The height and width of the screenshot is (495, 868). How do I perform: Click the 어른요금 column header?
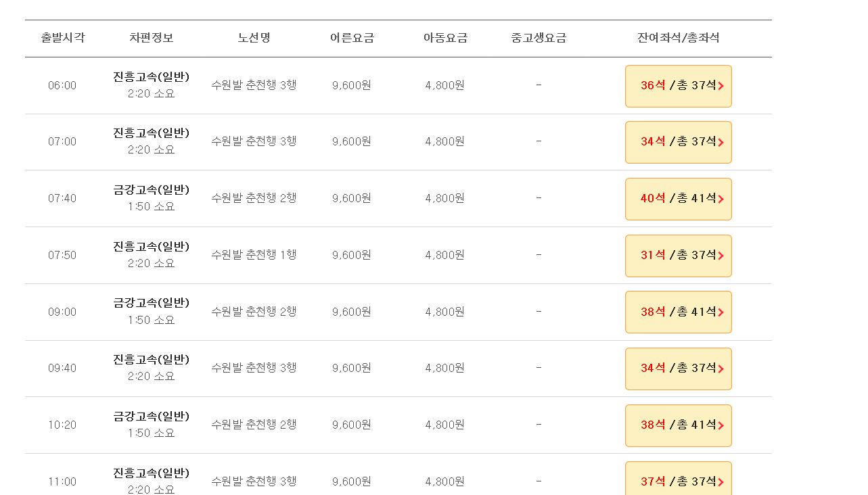coord(352,38)
